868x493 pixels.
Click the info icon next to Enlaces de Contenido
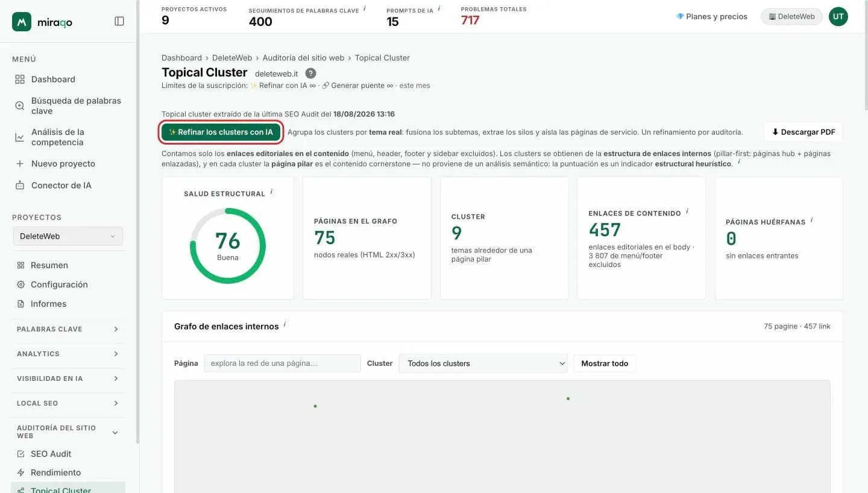pos(687,211)
